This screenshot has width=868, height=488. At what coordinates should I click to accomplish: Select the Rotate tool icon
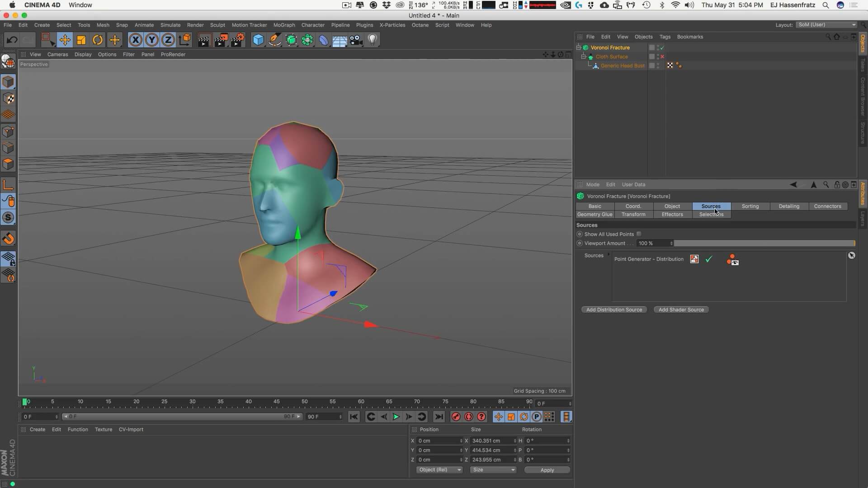pyautogui.click(x=98, y=40)
